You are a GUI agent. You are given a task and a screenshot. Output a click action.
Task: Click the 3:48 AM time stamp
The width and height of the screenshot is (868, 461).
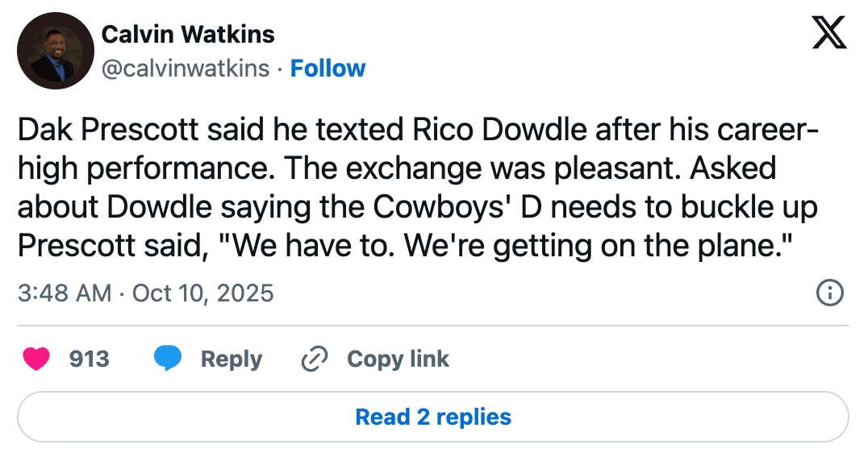65,293
